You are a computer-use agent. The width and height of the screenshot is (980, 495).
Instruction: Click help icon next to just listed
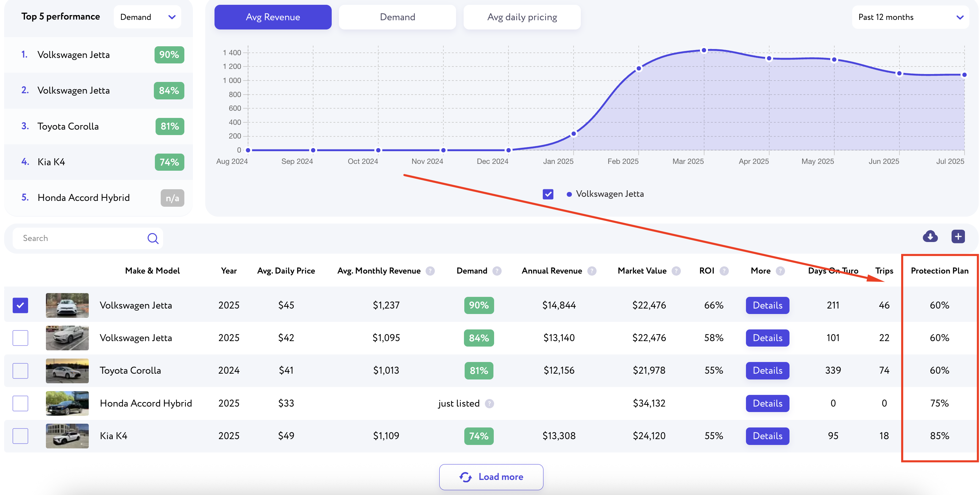[x=490, y=404]
